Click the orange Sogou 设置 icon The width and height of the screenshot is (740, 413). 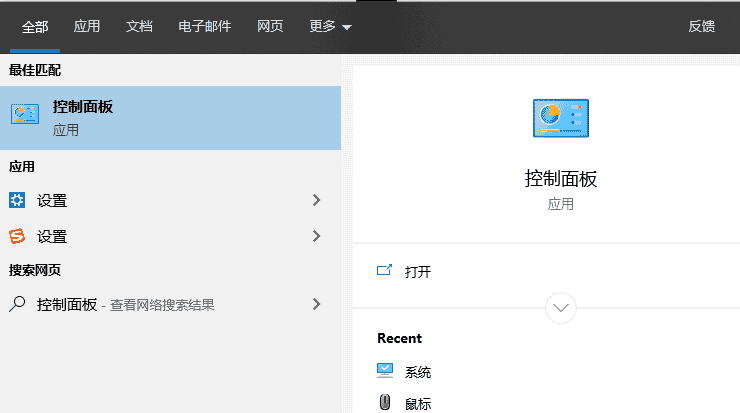tap(17, 236)
